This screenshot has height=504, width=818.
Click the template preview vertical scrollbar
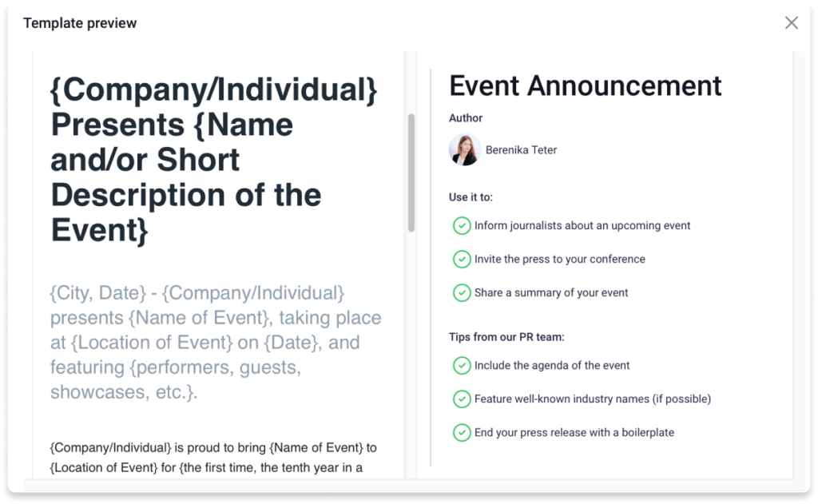point(411,172)
